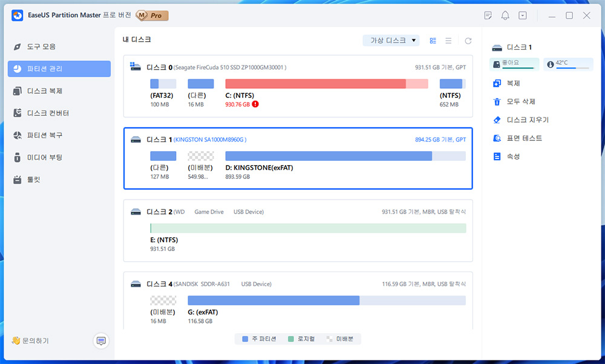Click the 42°C temperature indicator
This screenshot has width=605, height=364.
click(x=568, y=64)
